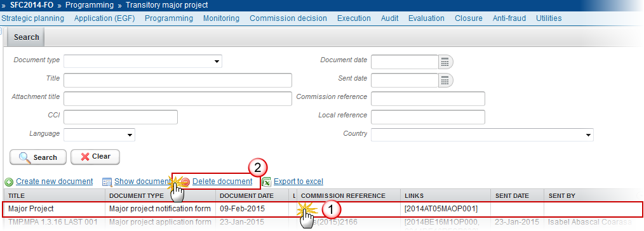Click the Clear button
Viewport: 644px width, 231px height.
coord(95,157)
